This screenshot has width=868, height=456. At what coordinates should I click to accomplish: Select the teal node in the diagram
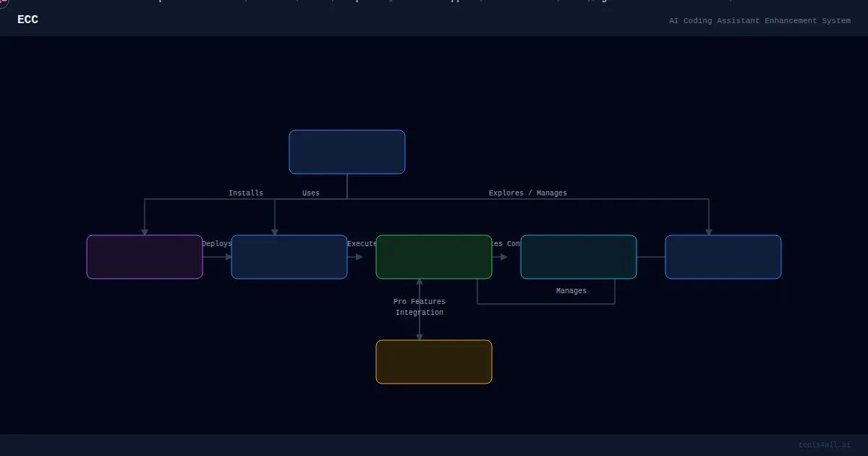pyautogui.click(x=579, y=257)
